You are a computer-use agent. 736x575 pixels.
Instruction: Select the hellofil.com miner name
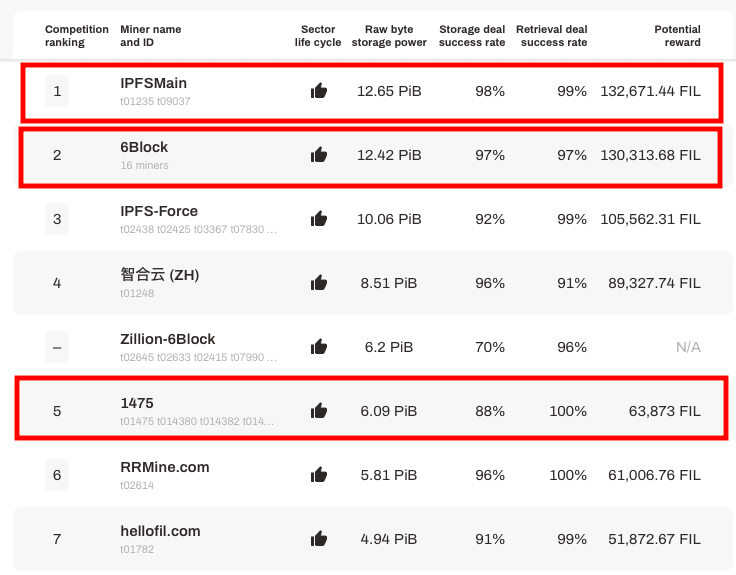coord(160,531)
